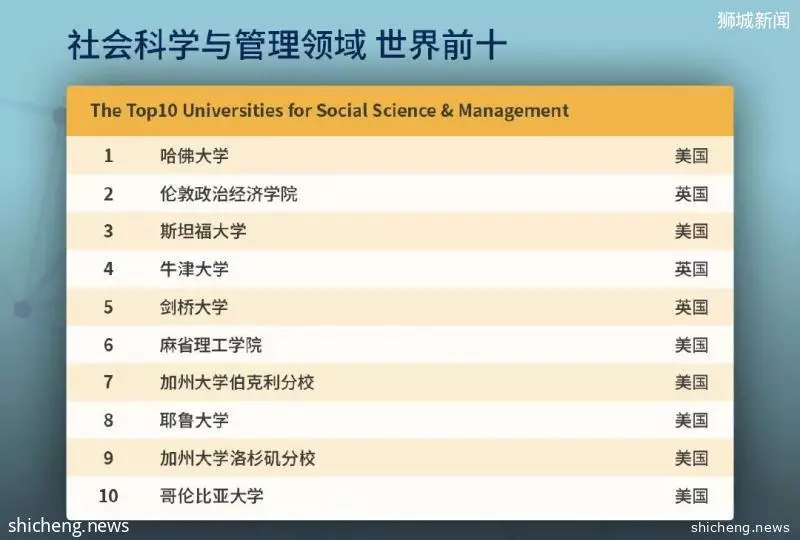The image size is (800, 540).
Task: Select the 剑桥大学 entry
Action: 194,307
